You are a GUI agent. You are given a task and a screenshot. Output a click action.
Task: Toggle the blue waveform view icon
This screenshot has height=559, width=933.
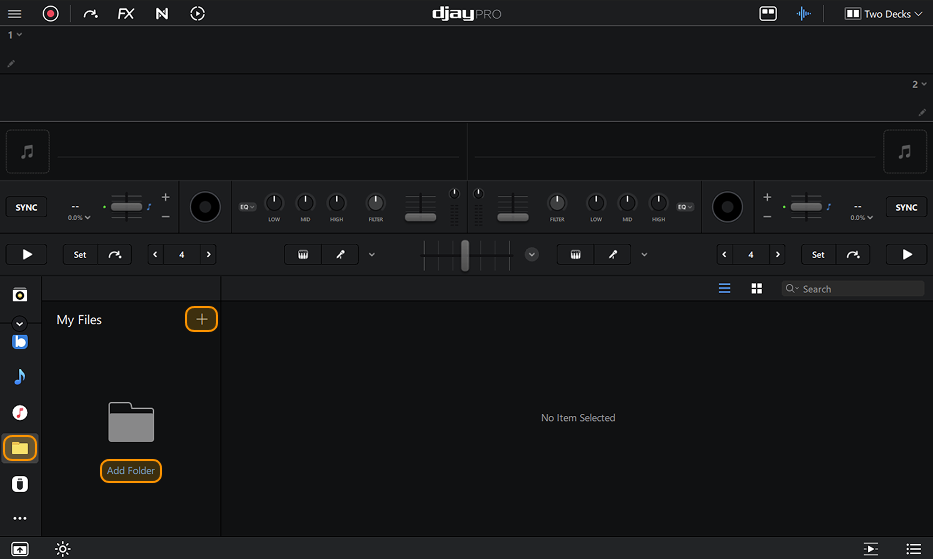pos(803,13)
